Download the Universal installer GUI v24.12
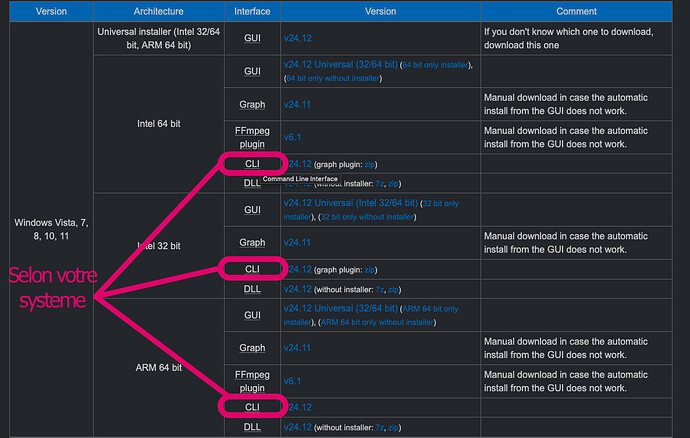The image size is (690, 438). pyautogui.click(x=298, y=37)
